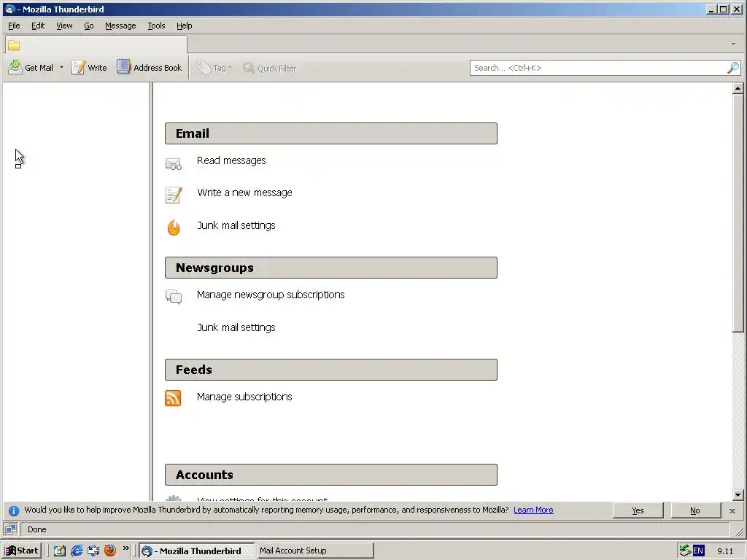Expand the tab list dropdown arrow
Viewport: 747px width, 560px height.
click(x=733, y=44)
